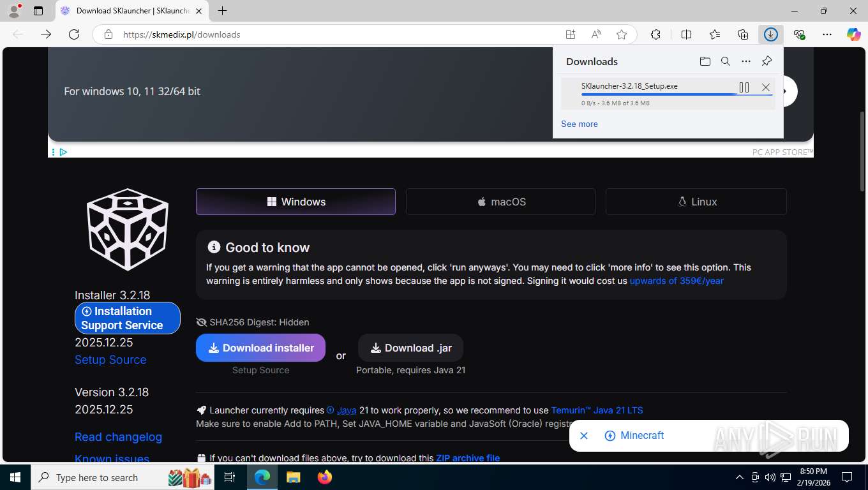The height and width of the screenshot is (490, 868).
Task: Refresh the current page
Action: pos(74,34)
